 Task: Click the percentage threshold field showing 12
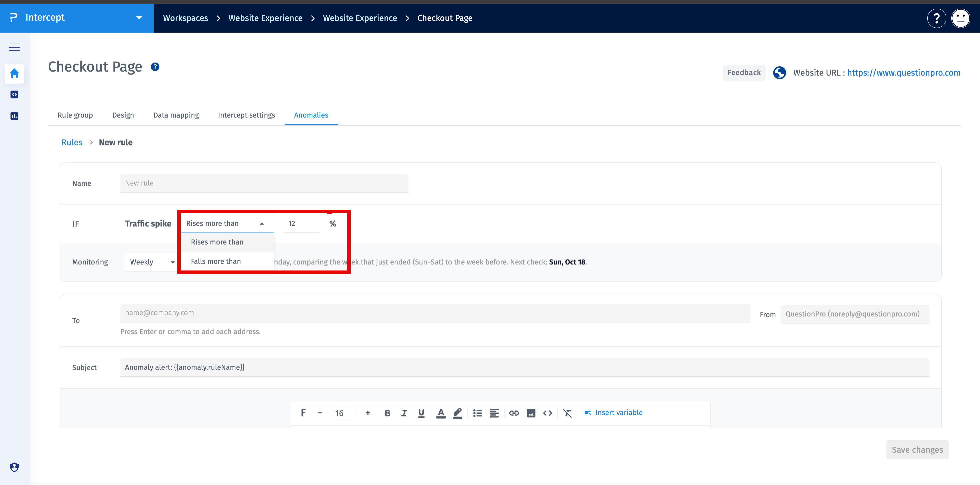click(x=301, y=224)
